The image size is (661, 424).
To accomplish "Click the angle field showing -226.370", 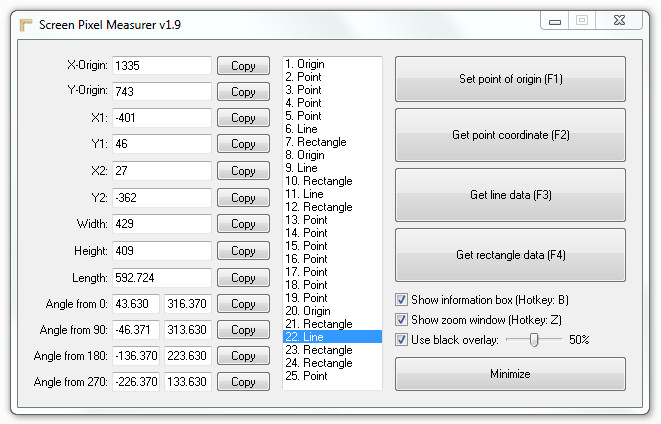I will [x=136, y=382].
